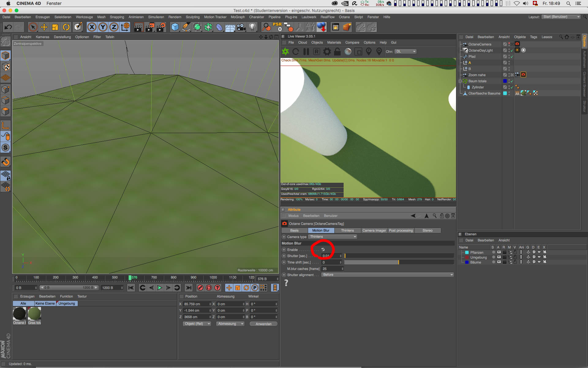
Task: Toggle OctaneDayLight enabled checkmark
Action: tap(512, 51)
